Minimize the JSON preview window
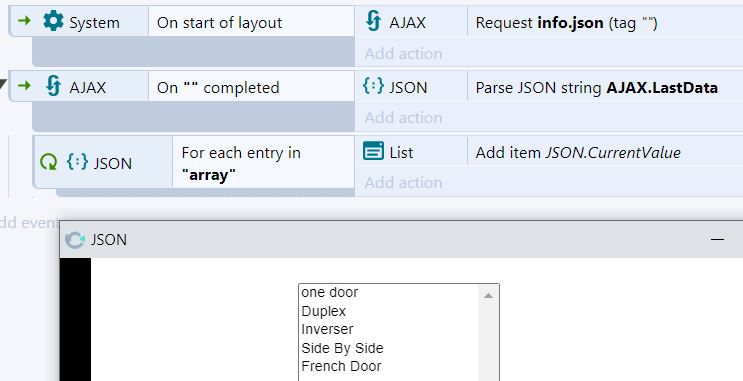Image resolution: width=743 pixels, height=381 pixels. tap(717, 239)
